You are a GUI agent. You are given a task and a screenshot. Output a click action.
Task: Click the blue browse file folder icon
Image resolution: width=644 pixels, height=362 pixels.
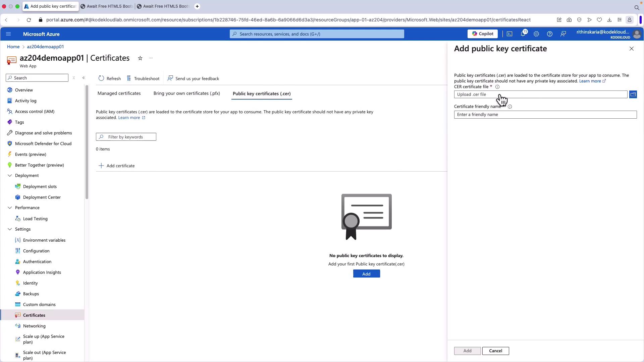633,95
